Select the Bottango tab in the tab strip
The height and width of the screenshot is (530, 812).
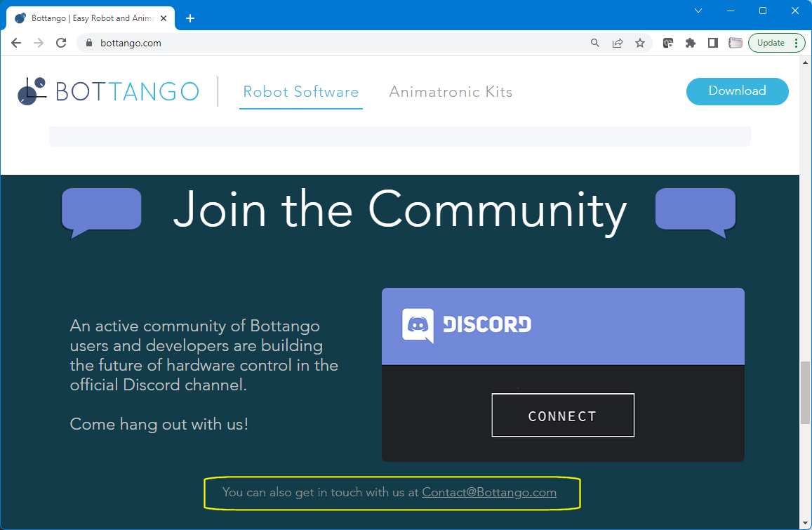click(91, 18)
